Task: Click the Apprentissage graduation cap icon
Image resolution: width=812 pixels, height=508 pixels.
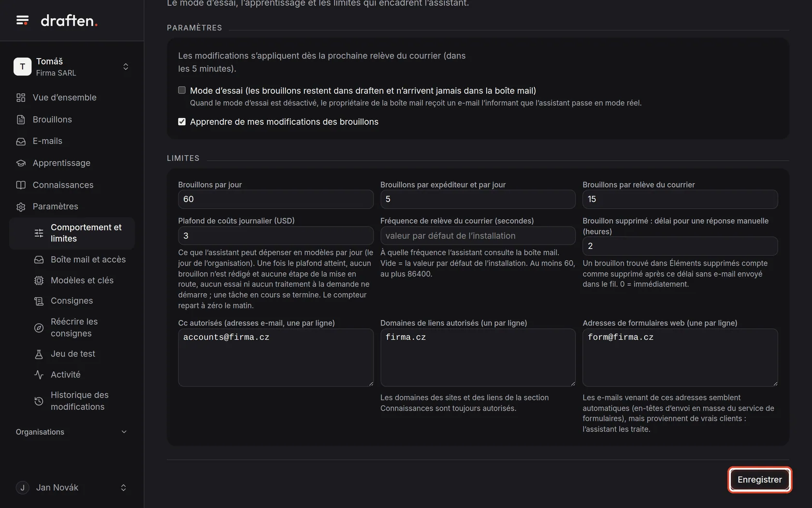Action: click(21, 163)
